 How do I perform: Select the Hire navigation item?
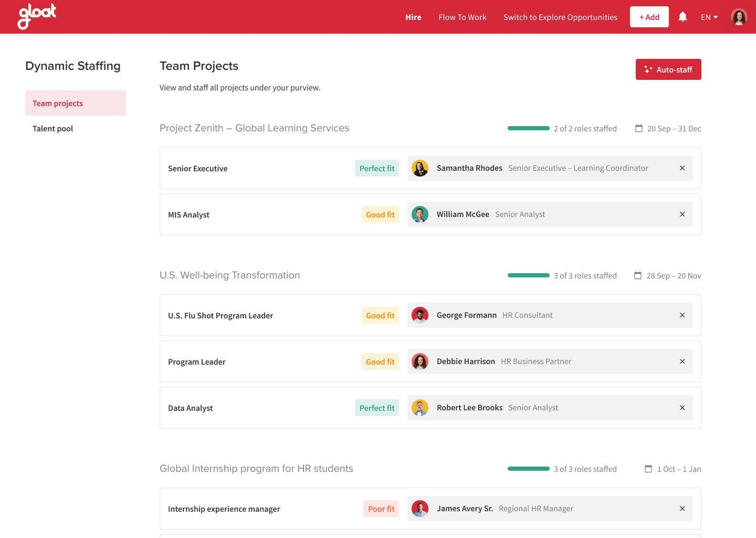(413, 17)
